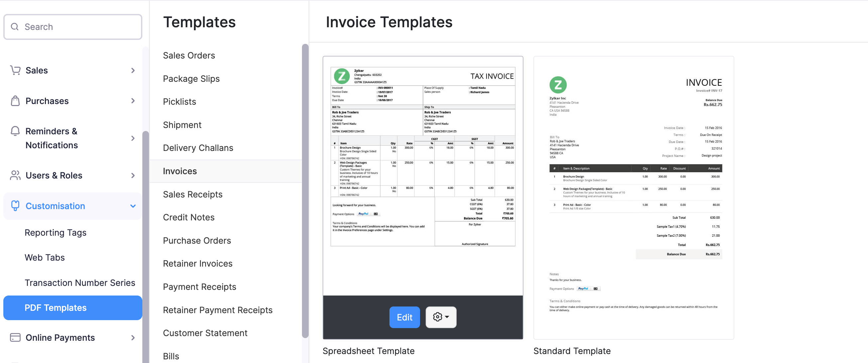Open Online Payments via its card icon
Viewport: 868px width, 363px height.
coord(15,337)
